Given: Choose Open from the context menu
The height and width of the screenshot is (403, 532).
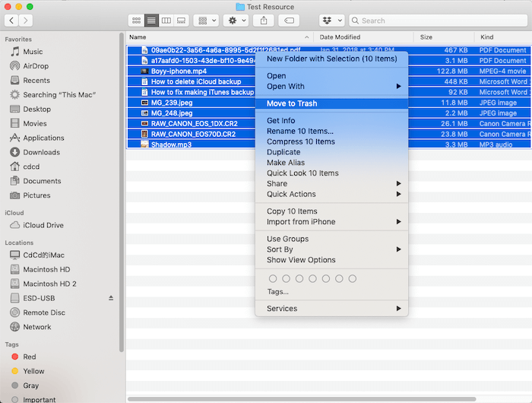Looking at the screenshot, I should (331, 76).
